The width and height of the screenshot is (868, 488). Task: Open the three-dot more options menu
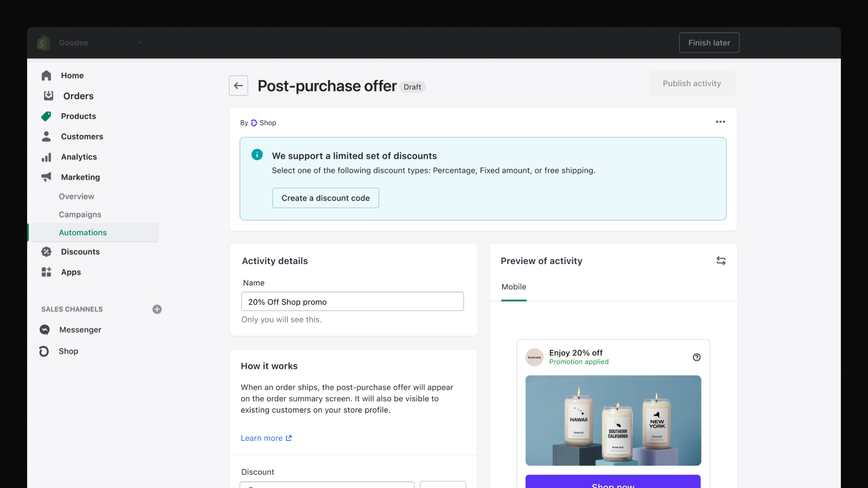click(x=720, y=122)
